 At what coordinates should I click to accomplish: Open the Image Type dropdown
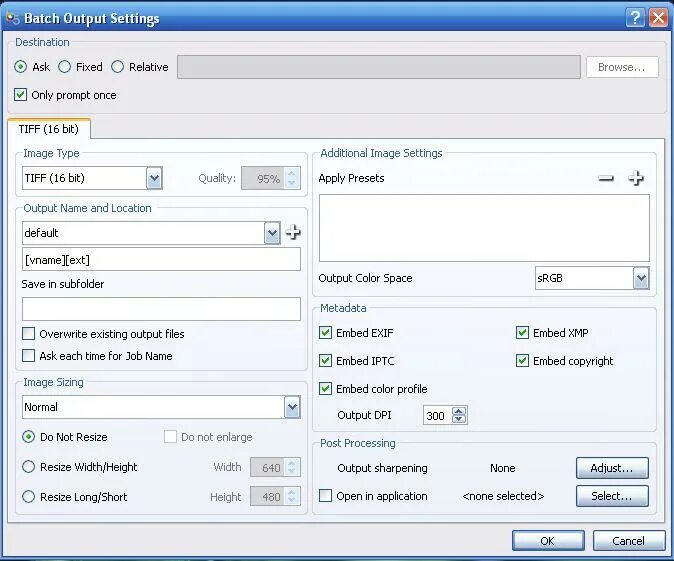point(154,178)
